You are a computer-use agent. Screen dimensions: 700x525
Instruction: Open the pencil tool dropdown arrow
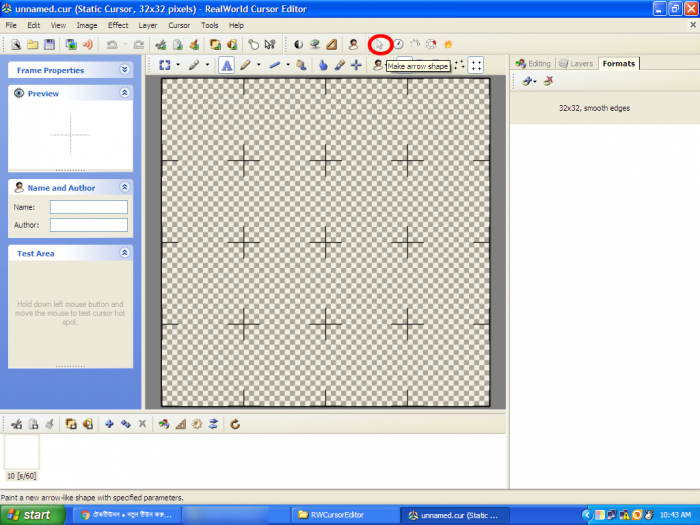pos(258,65)
